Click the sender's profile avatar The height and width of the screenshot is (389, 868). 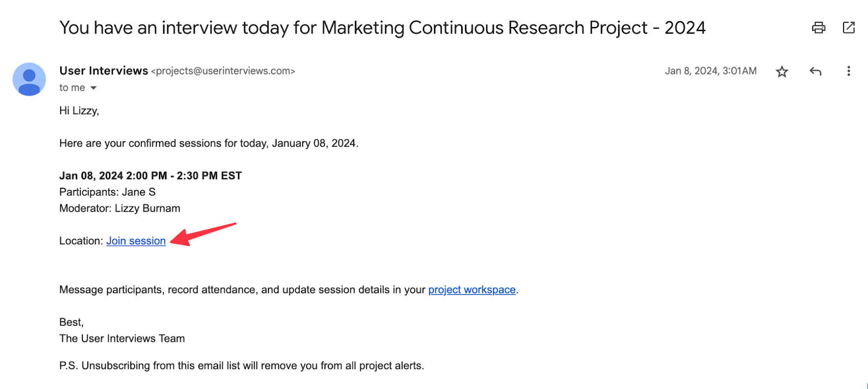pos(29,79)
